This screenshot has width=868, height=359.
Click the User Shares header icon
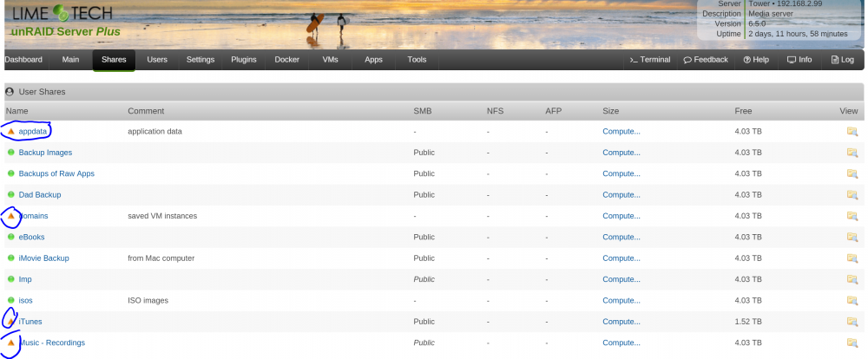click(x=10, y=92)
